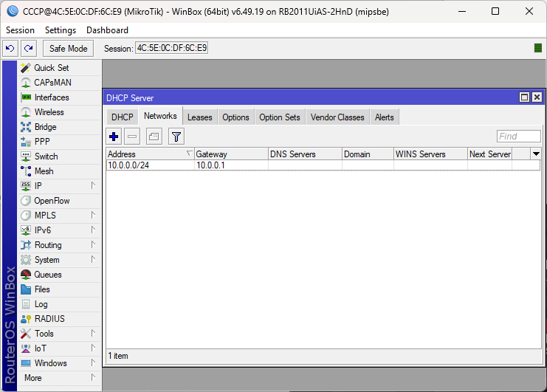Open the Bridge menu
547x392 pixels.
59,127
